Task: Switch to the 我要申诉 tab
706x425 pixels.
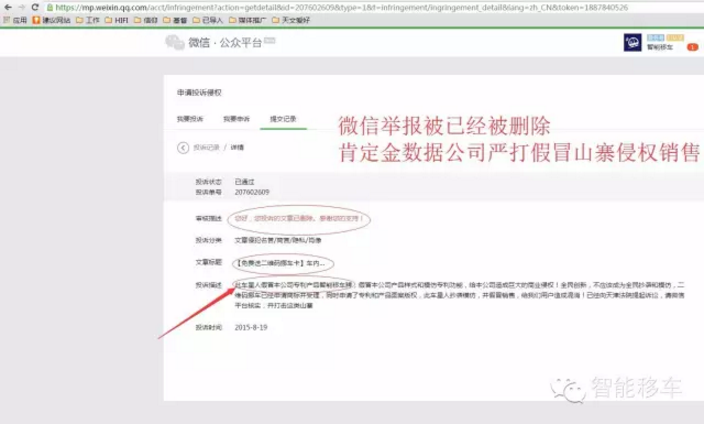Action: point(234,118)
